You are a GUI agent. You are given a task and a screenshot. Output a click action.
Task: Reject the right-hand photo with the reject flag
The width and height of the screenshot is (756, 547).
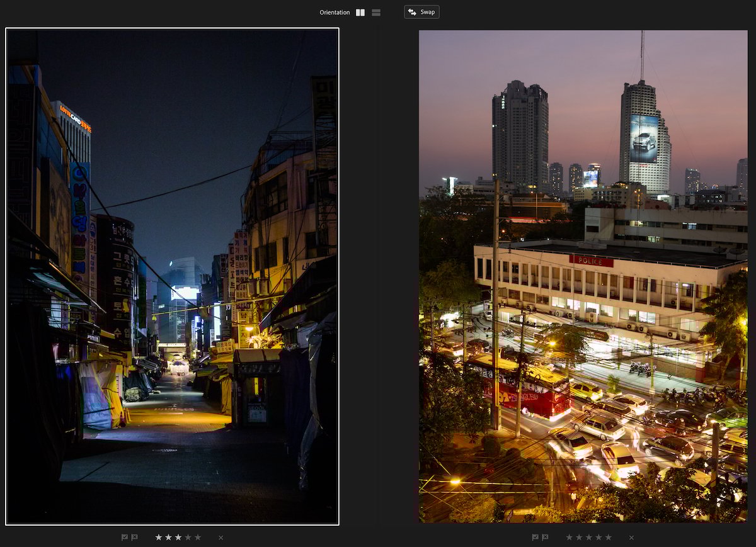546,538
